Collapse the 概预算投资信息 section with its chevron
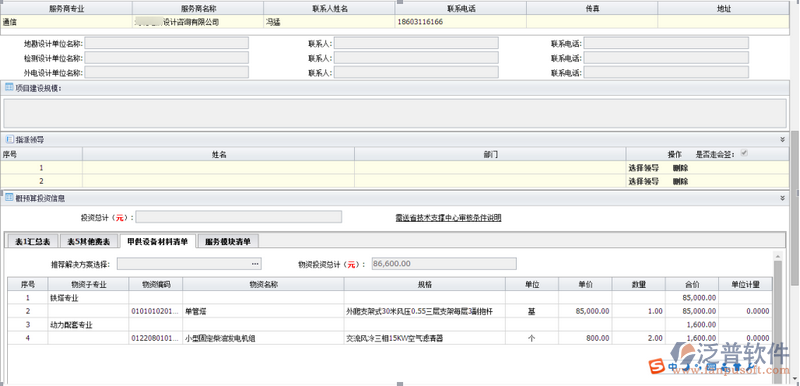This screenshot has height=386, width=800. coord(782,198)
